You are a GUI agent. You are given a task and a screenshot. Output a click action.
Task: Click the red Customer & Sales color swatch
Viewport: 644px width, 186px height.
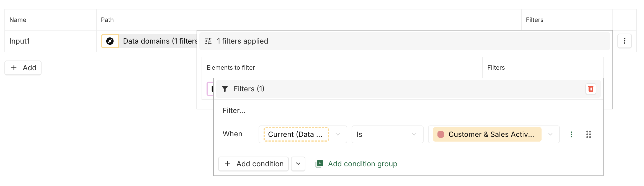(x=441, y=134)
